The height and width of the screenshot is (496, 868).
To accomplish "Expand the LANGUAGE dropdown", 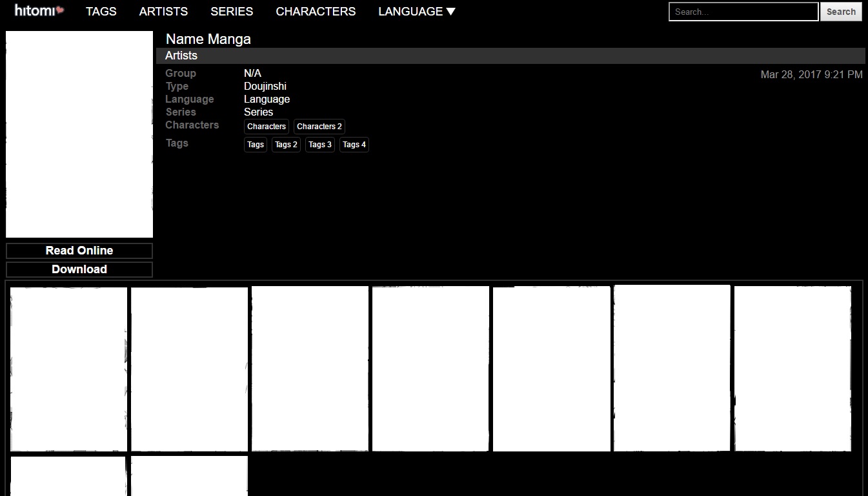I will coord(416,12).
